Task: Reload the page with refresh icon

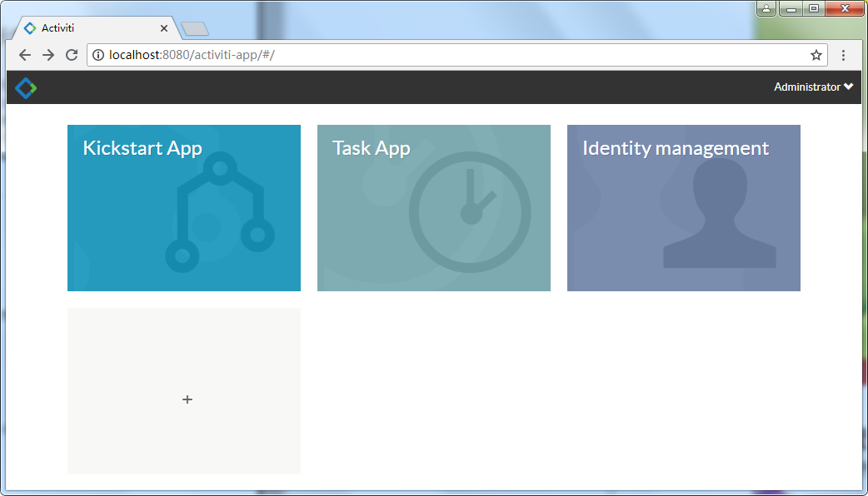Action: 72,55
